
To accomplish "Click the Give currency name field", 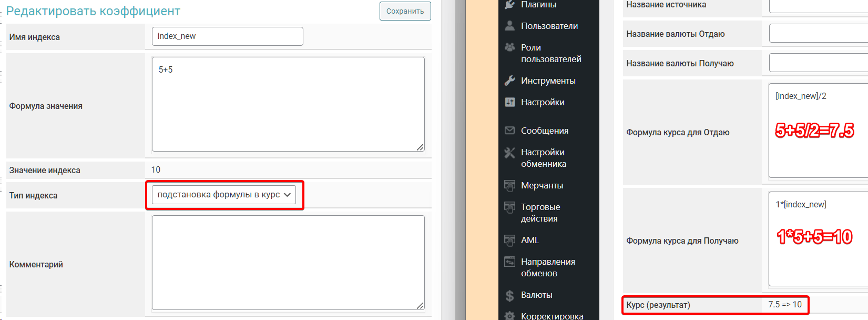I will 818,34.
